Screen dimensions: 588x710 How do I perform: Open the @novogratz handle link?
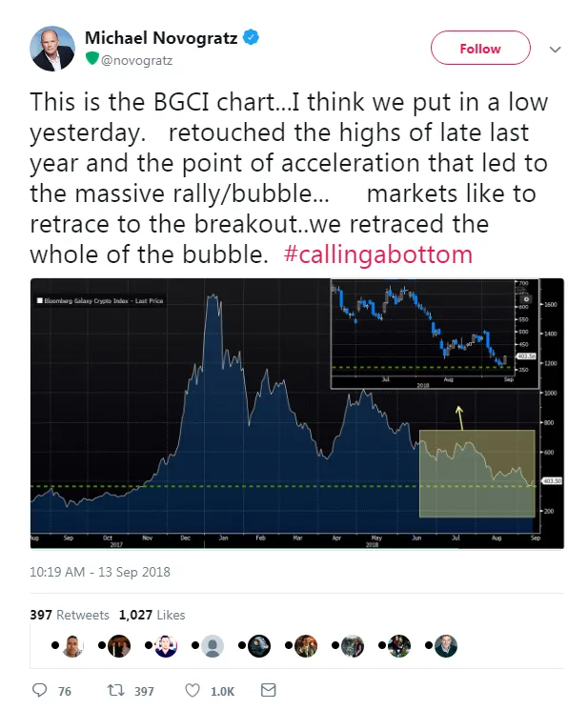pyautogui.click(x=136, y=60)
